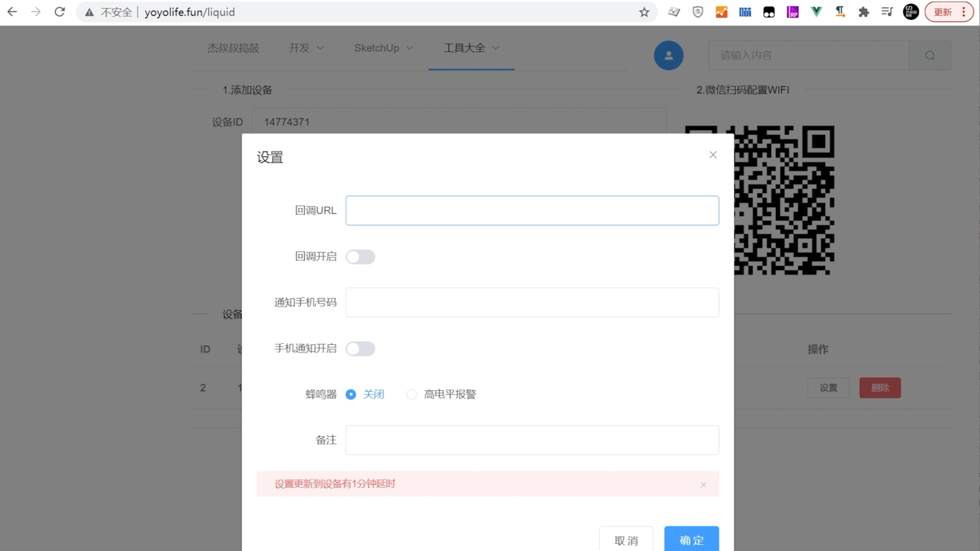Focus the 通知手机号码 input field

point(532,303)
